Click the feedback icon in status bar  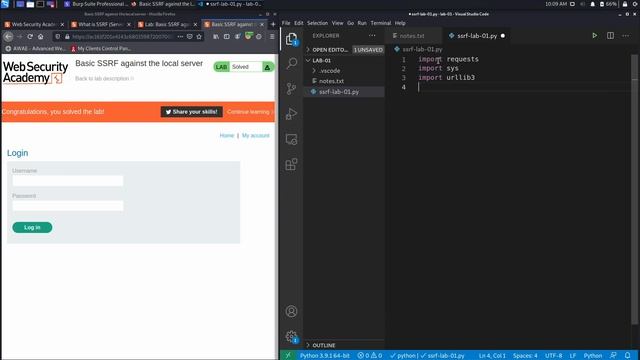[613, 356]
